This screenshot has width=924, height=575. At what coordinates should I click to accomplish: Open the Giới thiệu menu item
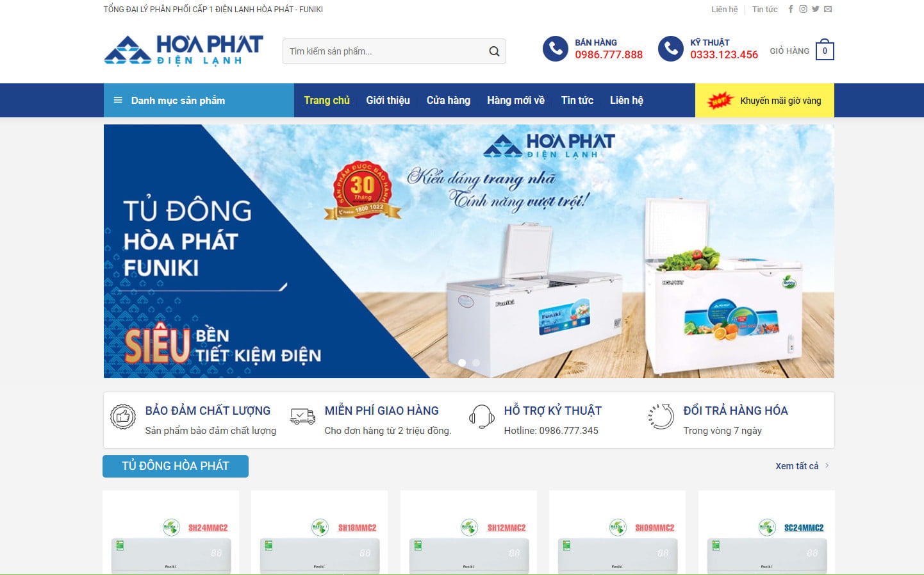(388, 100)
